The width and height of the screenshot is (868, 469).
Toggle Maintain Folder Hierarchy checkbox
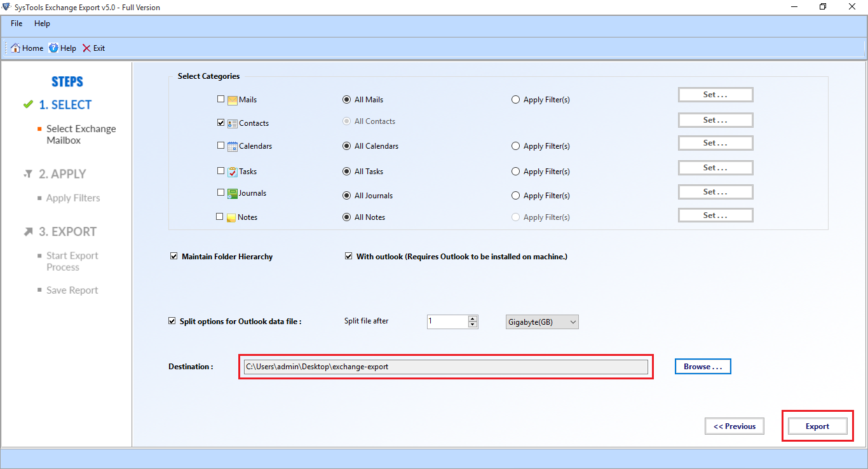click(x=173, y=257)
